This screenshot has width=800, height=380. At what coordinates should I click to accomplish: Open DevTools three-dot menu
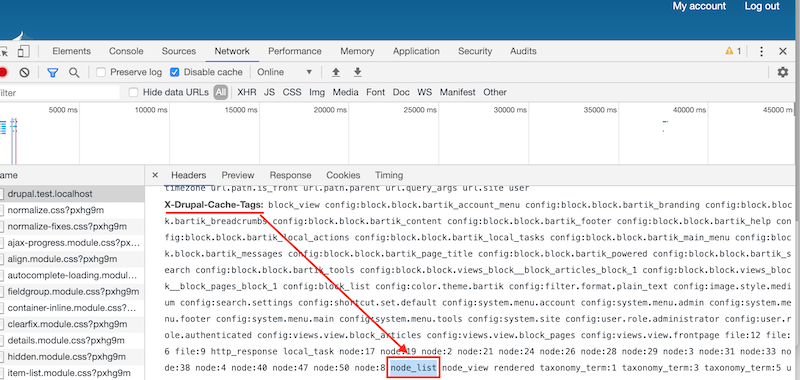tap(761, 51)
